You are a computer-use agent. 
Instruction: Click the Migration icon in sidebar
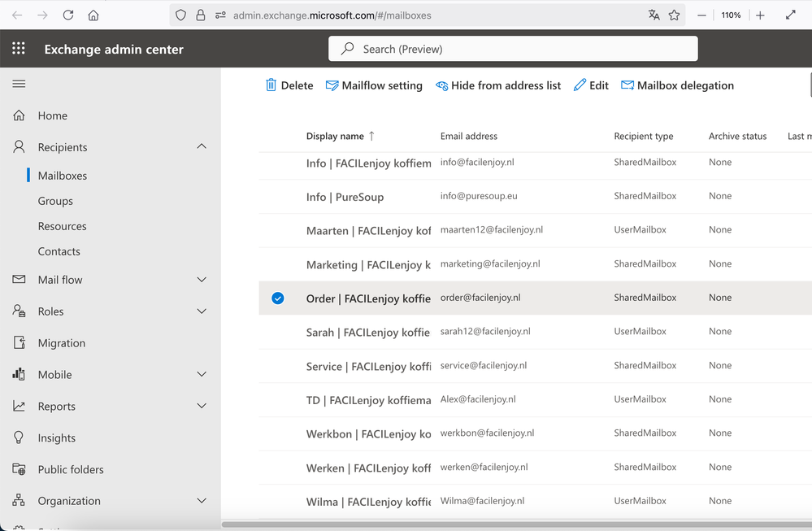pos(20,342)
